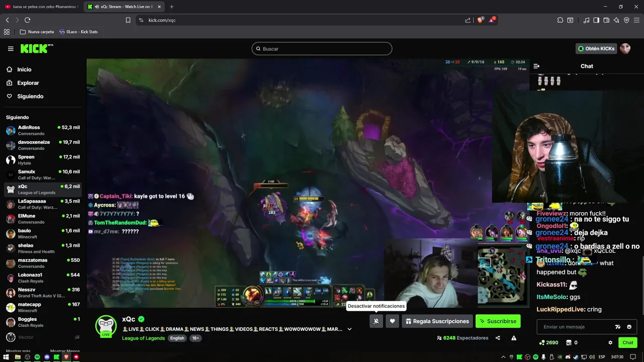Open 0Laco - Kick Stats bookmark
Viewport: 644px width, 362px height.
(x=78, y=32)
